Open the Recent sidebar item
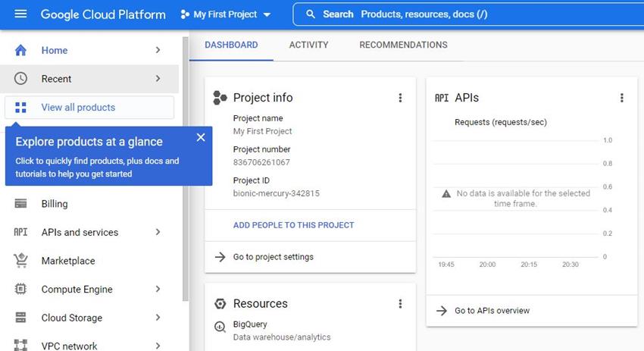The image size is (644, 351). click(89, 79)
